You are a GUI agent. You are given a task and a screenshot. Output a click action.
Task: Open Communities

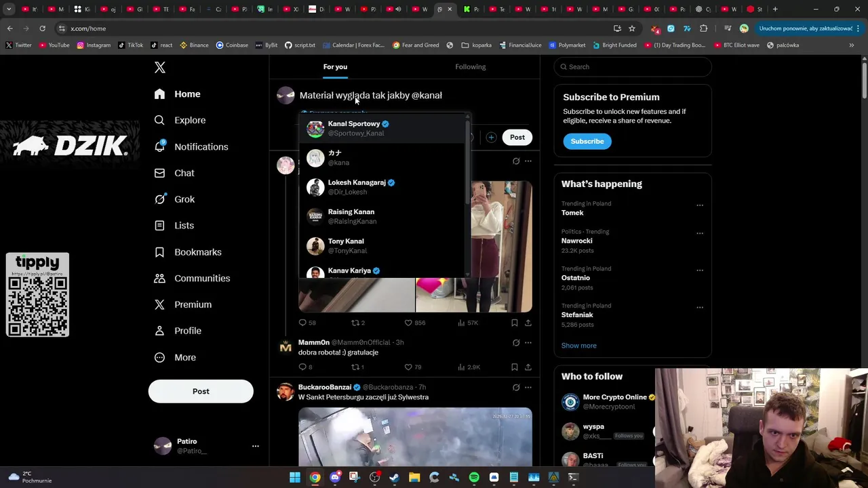pos(192,278)
